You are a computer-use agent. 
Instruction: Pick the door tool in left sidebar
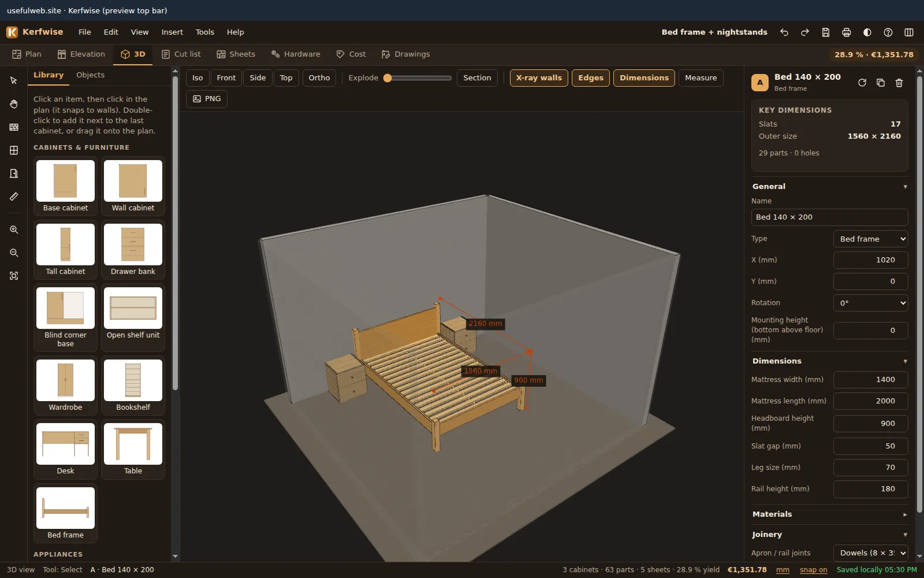[14, 173]
